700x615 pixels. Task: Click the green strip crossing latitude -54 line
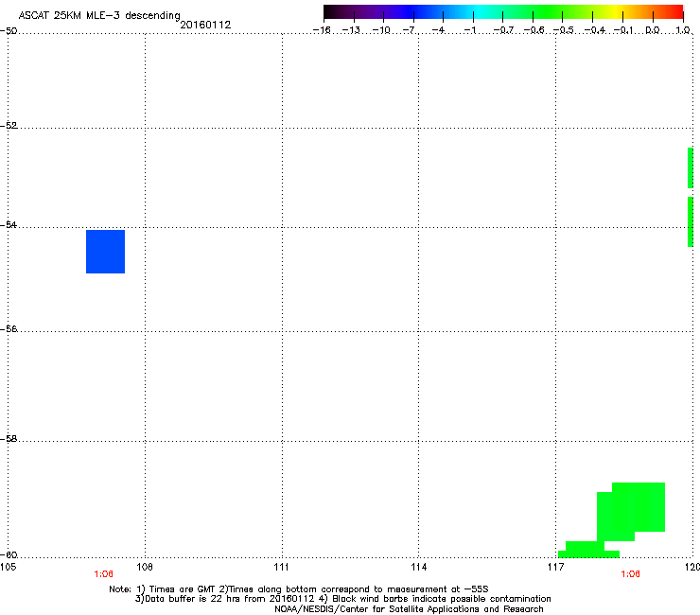pos(691,221)
